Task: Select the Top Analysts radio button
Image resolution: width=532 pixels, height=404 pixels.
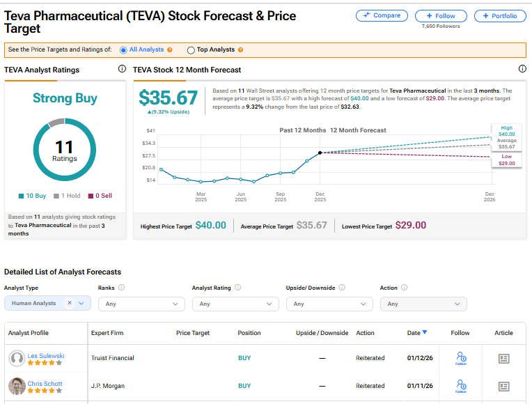Action: pyautogui.click(x=191, y=50)
